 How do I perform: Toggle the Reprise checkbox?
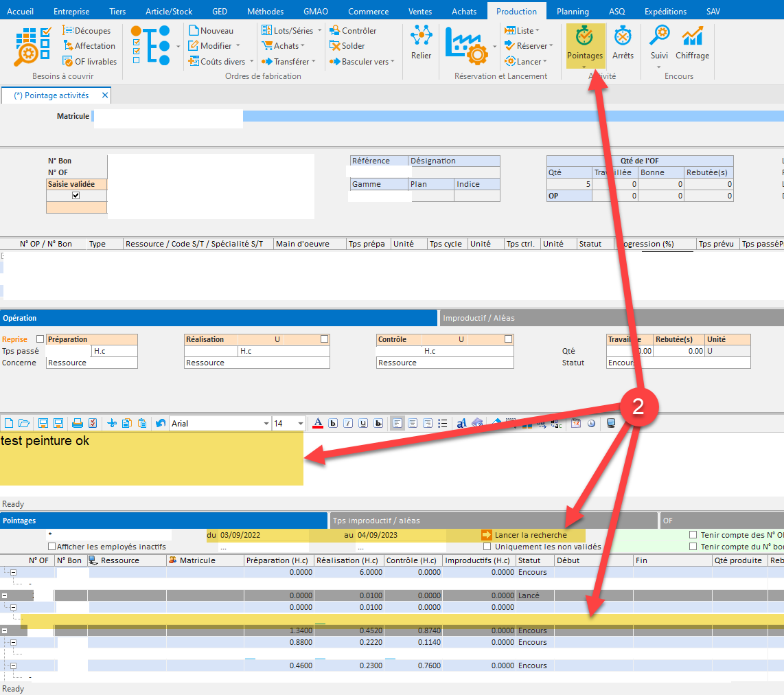point(40,339)
